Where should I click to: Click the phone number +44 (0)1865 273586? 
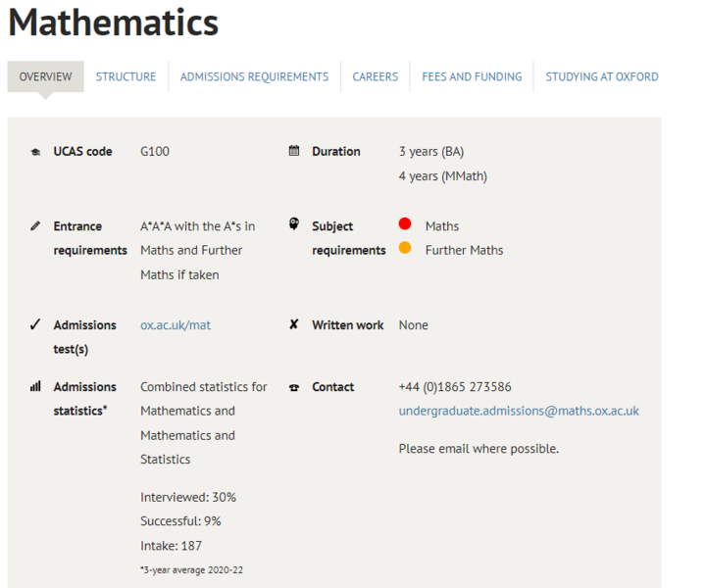[454, 387]
